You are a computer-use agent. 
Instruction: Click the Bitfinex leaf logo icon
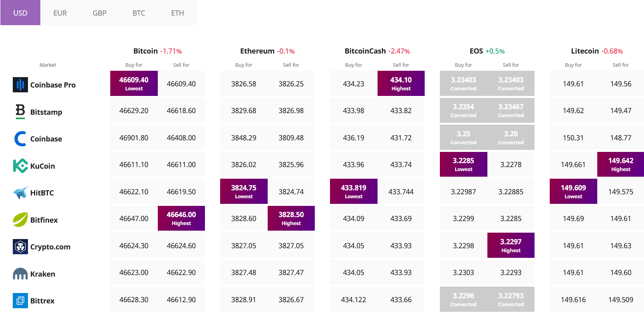[20, 220]
